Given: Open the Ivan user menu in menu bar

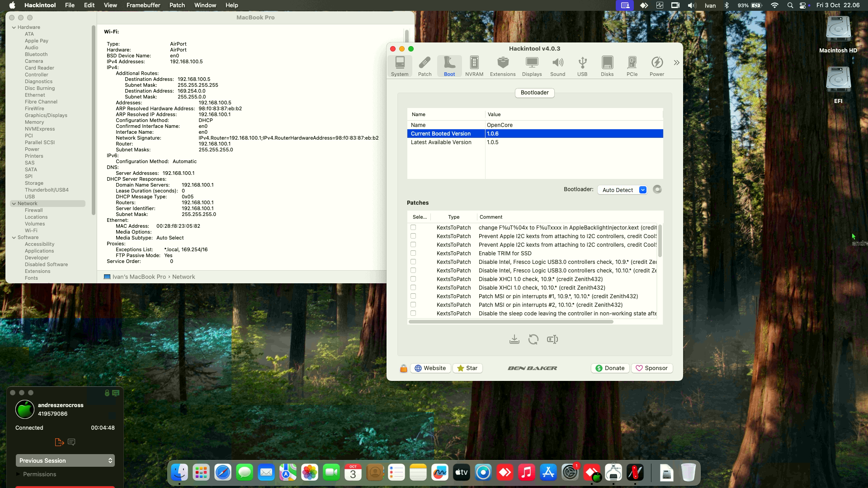Looking at the screenshot, I should pyautogui.click(x=710, y=5).
